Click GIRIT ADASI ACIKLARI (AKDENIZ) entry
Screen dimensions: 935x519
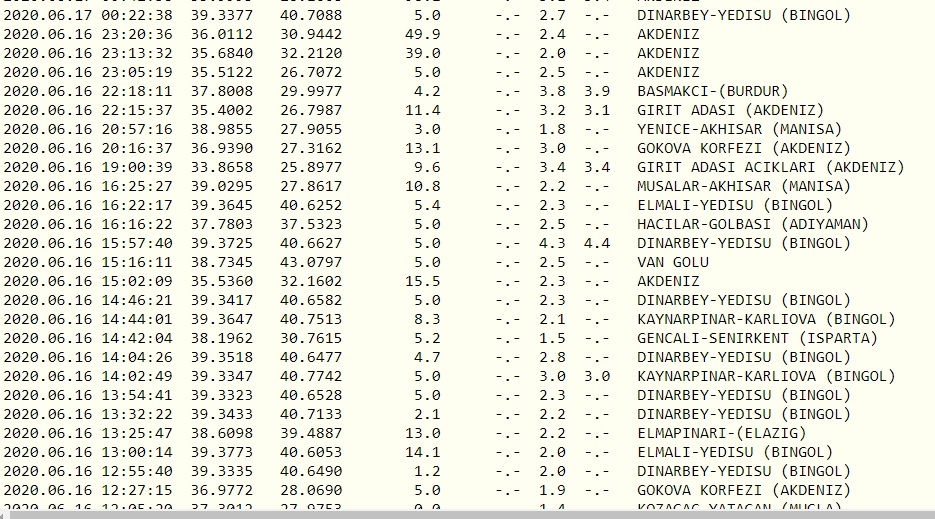pos(770,167)
